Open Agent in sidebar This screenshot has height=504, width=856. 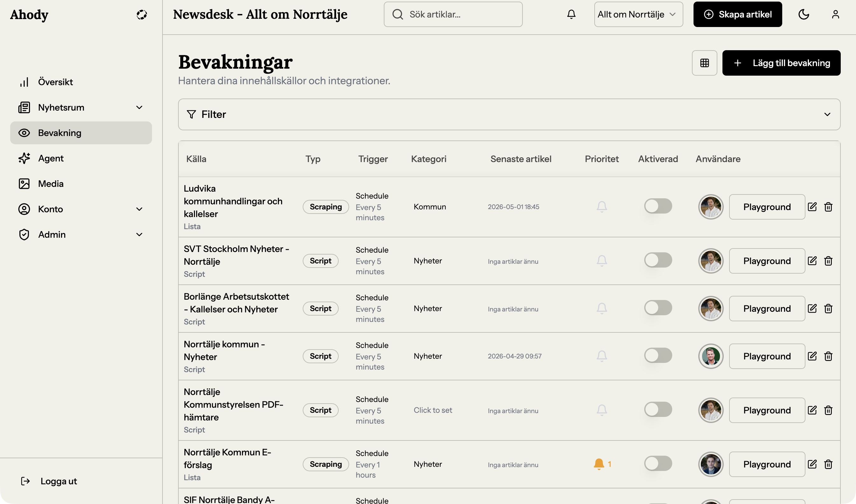pyautogui.click(x=81, y=158)
